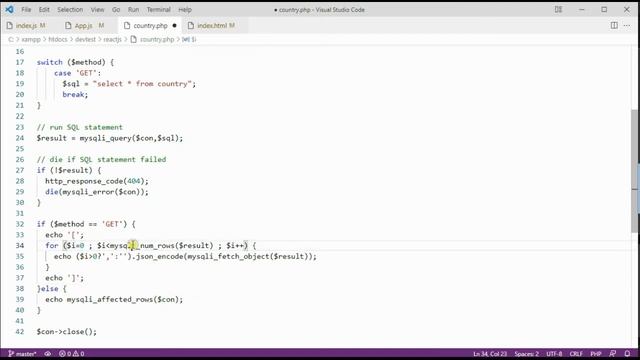Expand the C: drive breadcrumb
This screenshot has height=360, width=640.
11,39
